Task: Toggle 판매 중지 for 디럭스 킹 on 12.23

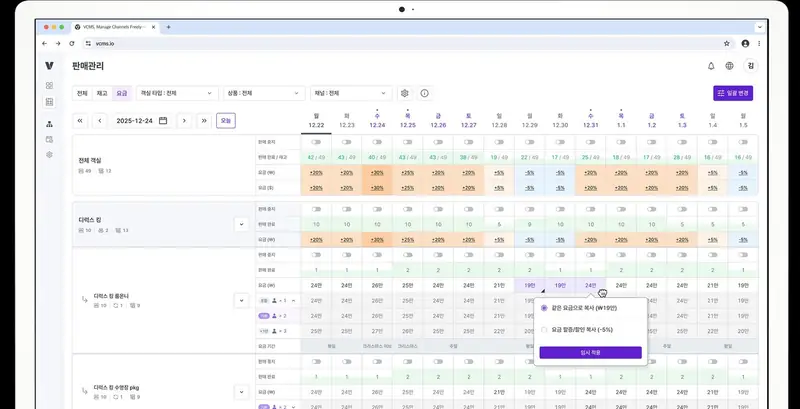Action: tap(347, 210)
